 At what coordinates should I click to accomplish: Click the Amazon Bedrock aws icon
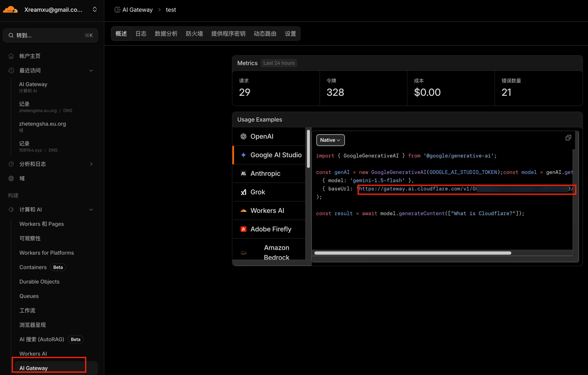coord(243,252)
